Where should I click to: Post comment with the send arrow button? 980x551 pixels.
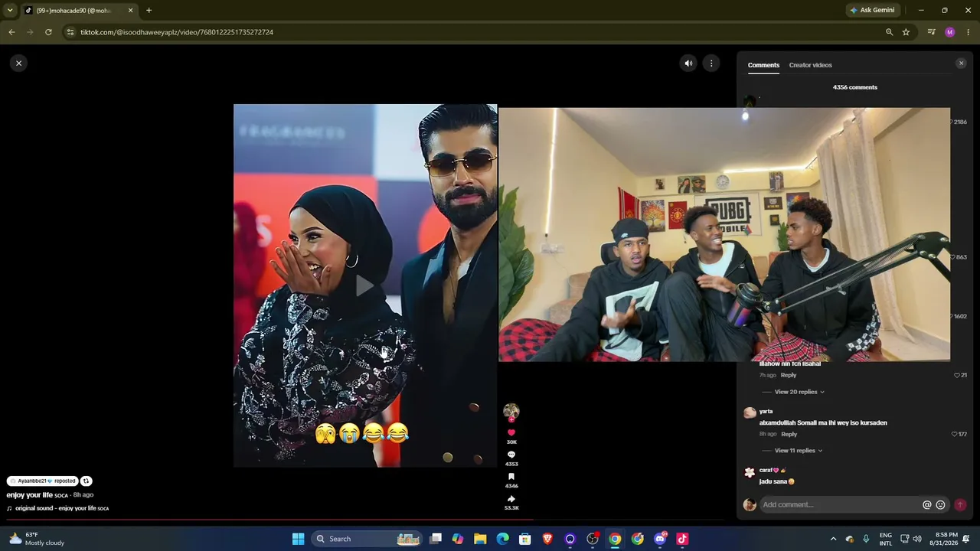coord(960,505)
